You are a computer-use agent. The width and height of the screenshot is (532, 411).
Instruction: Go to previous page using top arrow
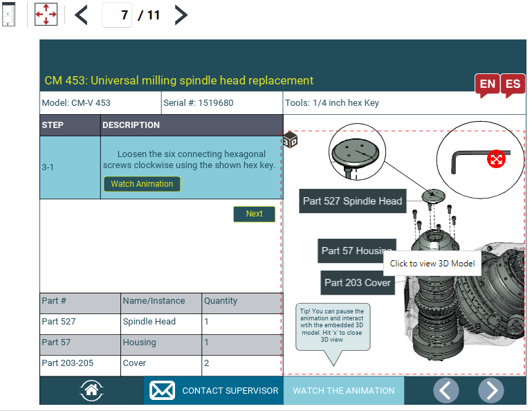click(x=82, y=15)
